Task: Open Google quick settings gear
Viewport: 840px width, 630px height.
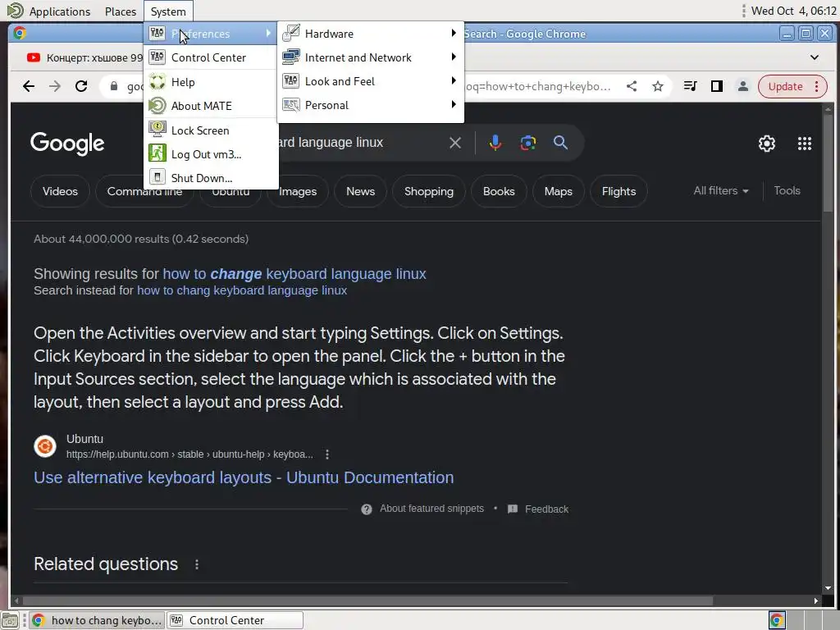Action: pos(767,143)
